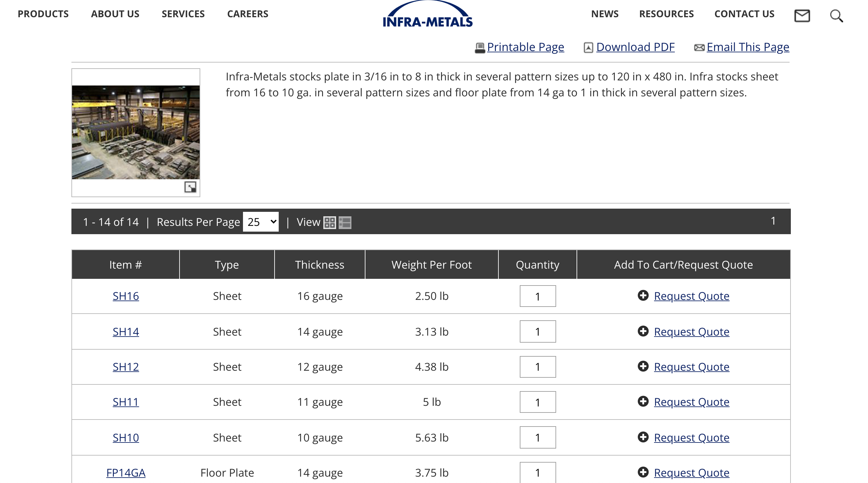Enlarge the warehouse image via expand icon
868x483 pixels.
190,187
